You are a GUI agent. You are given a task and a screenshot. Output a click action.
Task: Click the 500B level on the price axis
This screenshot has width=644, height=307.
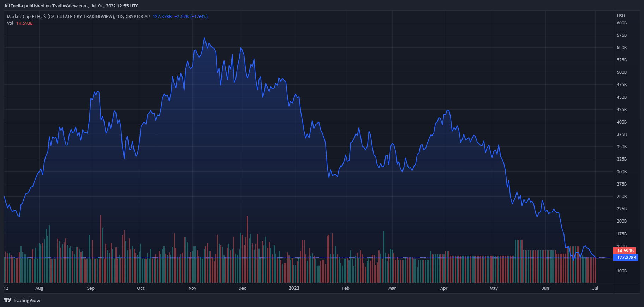[621, 72]
